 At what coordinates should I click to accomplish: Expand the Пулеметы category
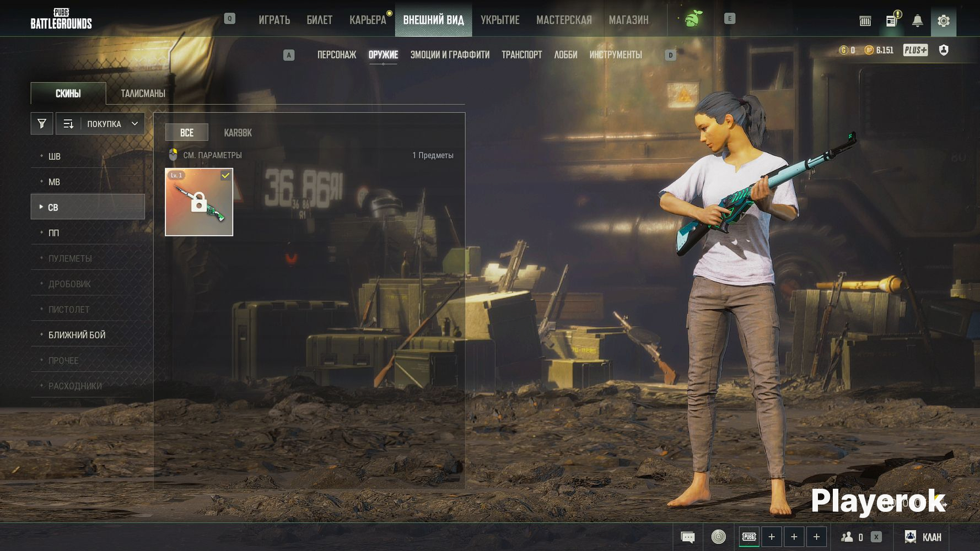88,258
